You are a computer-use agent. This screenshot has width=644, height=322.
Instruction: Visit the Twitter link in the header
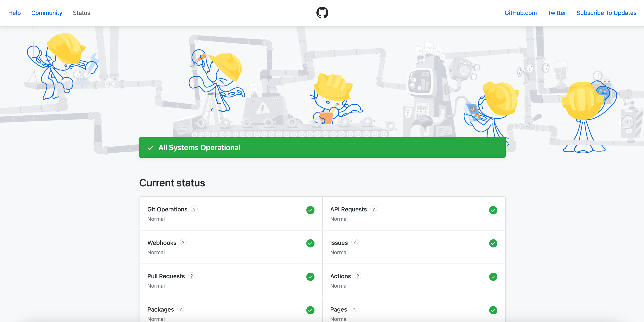point(556,13)
